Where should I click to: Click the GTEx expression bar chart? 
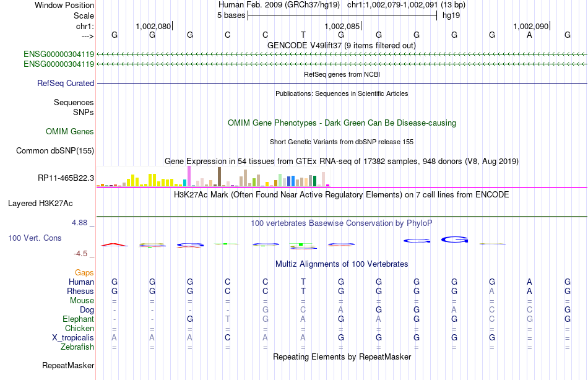pyautogui.click(x=213, y=176)
